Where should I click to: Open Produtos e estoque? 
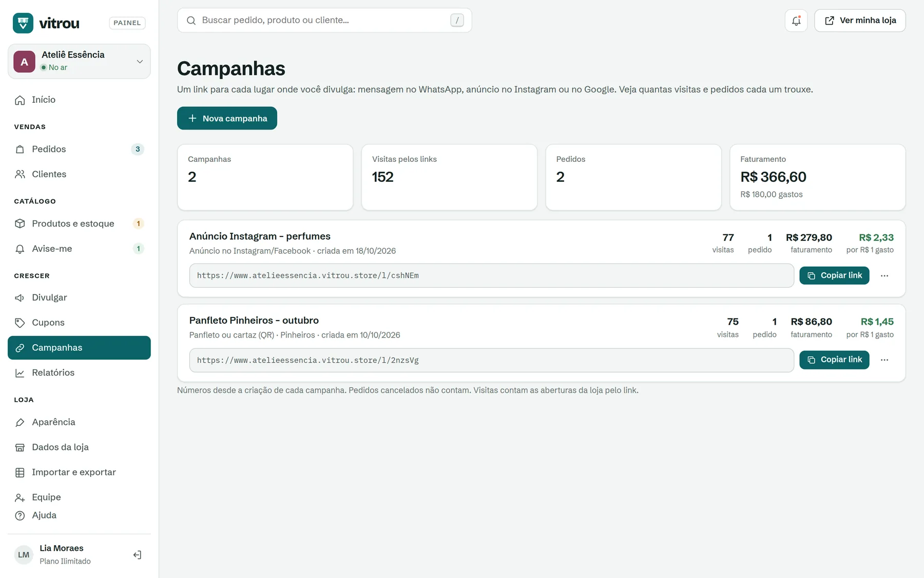[79, 223]
